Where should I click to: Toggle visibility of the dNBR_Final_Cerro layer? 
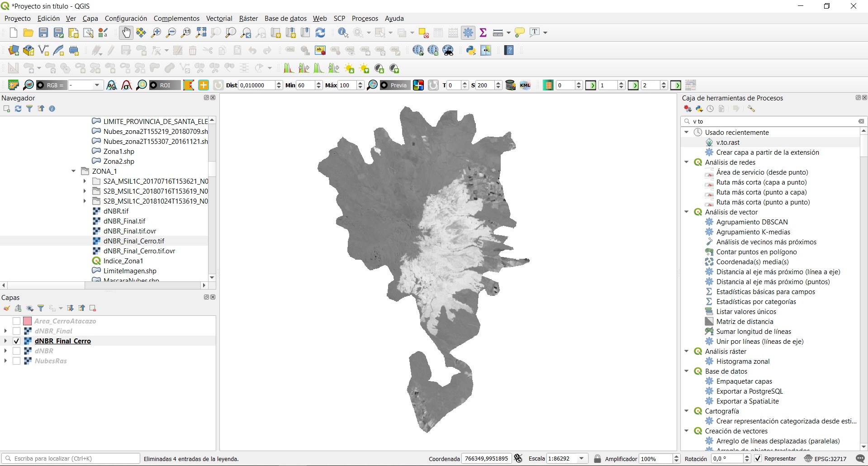[x=16, y=341]
